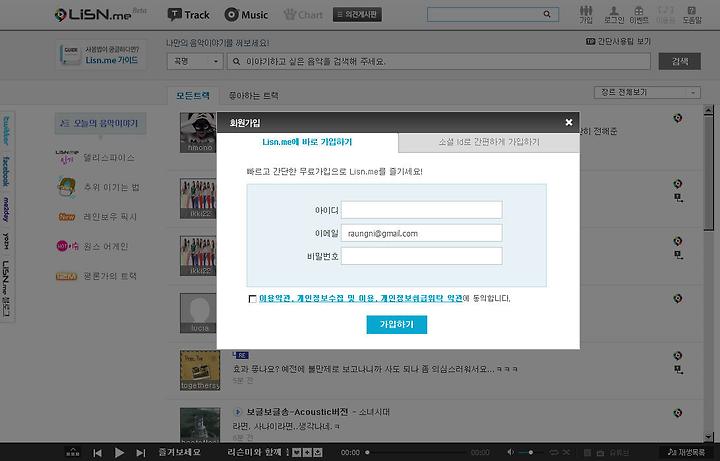
Task: Open the 가입 sign-up icon in header
Action: tap(585, 15)
